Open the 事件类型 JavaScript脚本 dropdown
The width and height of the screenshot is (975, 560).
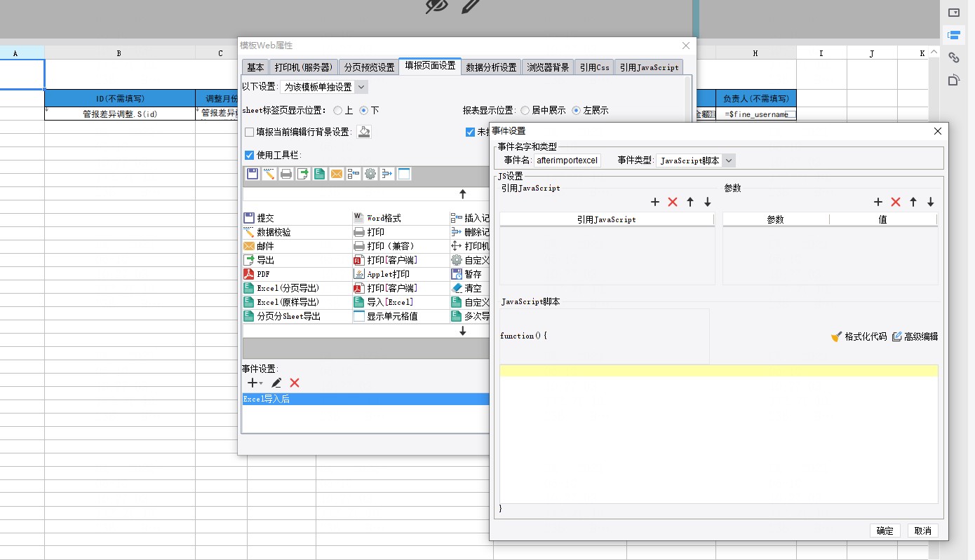[x=696, y=161]
